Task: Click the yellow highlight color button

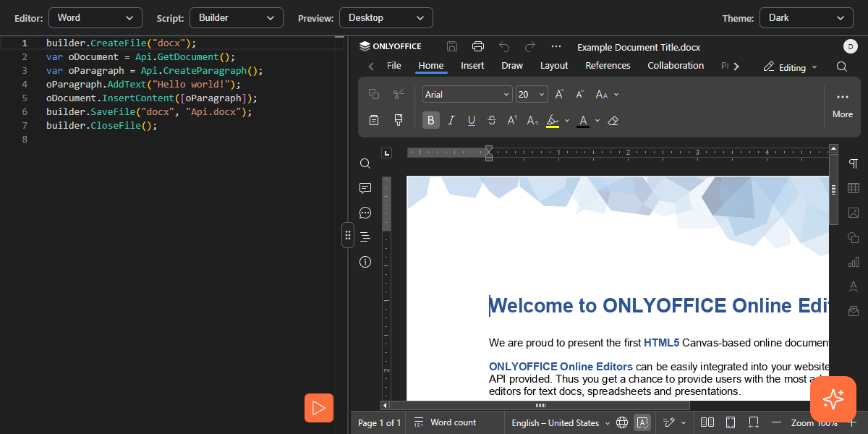Action: click(553, 120)
